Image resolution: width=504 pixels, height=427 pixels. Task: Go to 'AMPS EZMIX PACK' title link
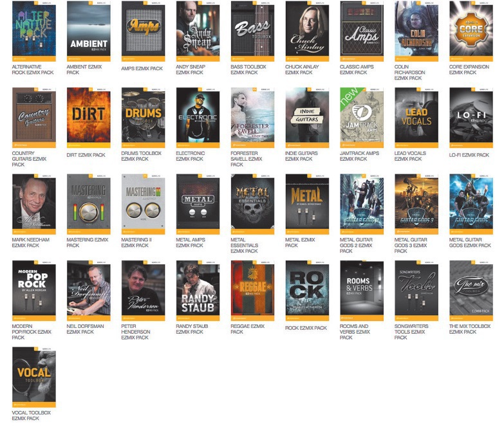click(142, 68)
